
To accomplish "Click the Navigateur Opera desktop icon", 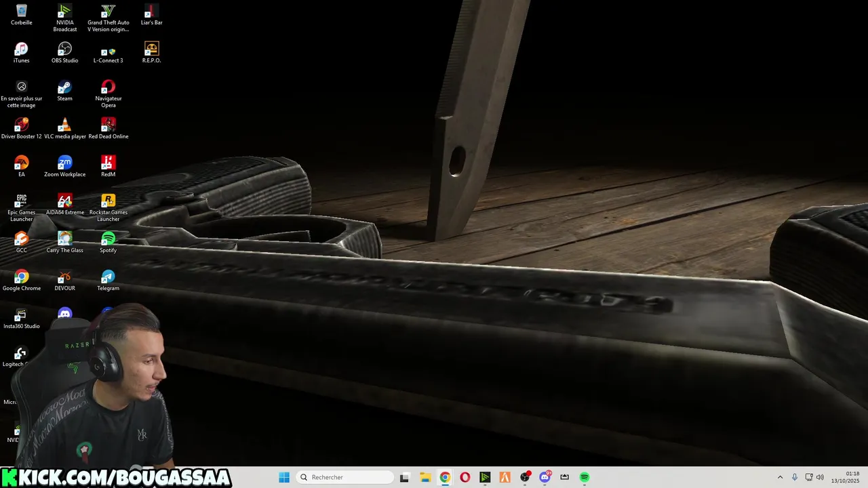I will [x=108, y=94].
